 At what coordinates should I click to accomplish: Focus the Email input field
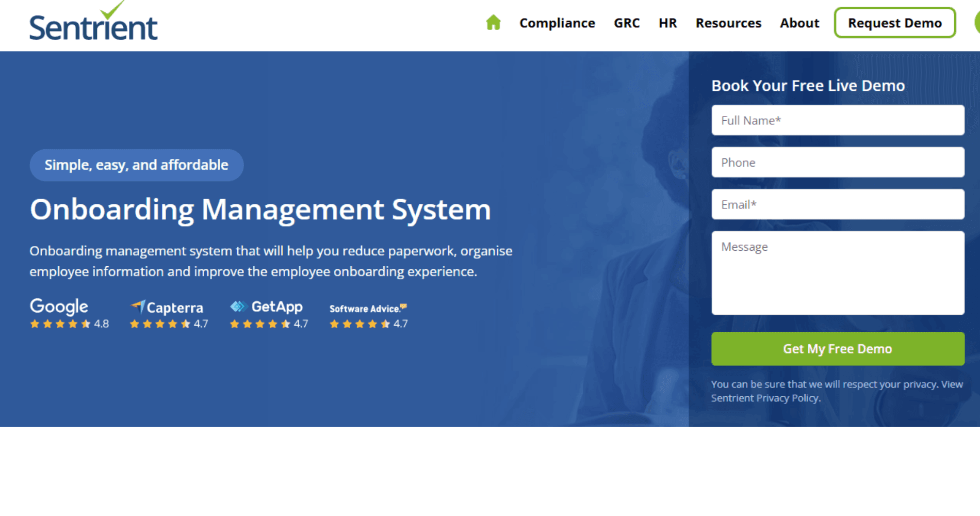coord(838,204)
